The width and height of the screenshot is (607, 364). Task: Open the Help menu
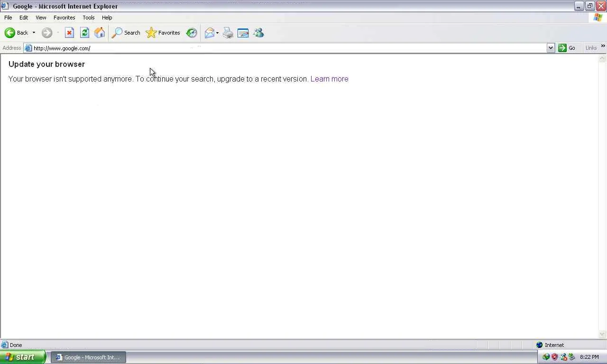point(107,18)
